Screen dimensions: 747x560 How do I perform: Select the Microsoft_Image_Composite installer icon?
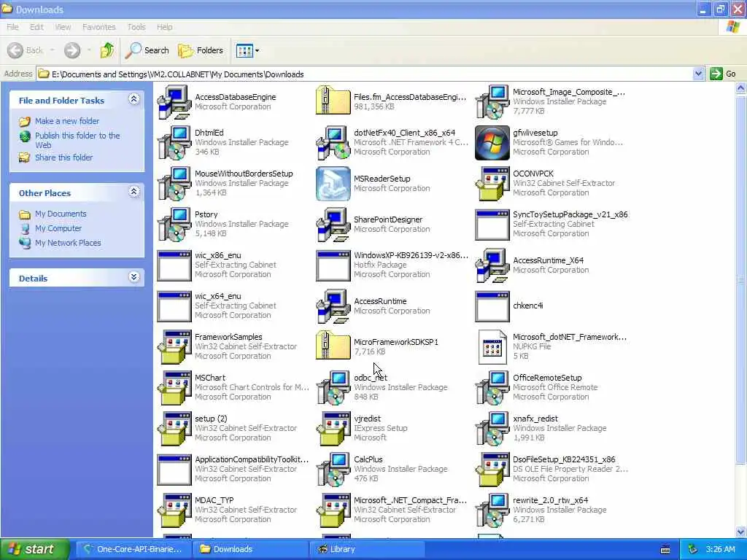tap(492, 102)
